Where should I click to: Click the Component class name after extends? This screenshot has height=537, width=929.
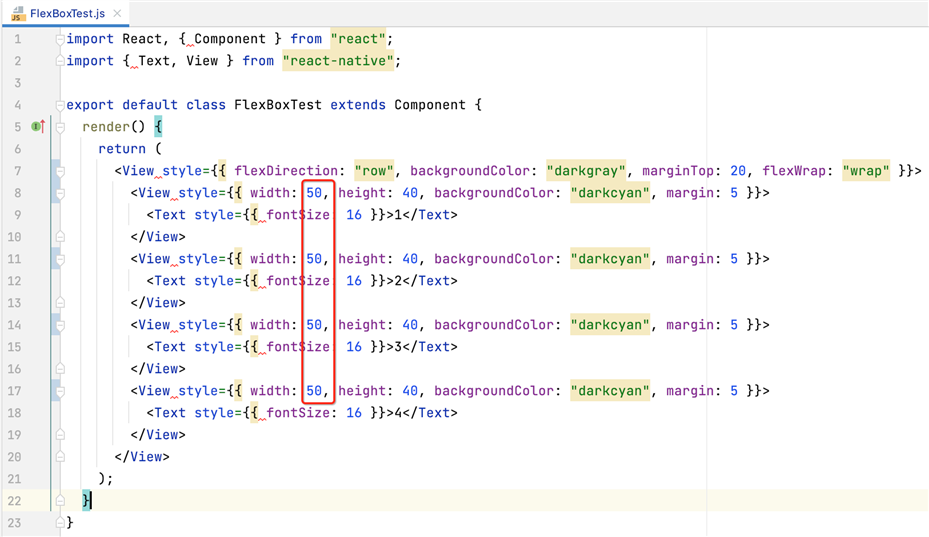click(x=430, y=105)
